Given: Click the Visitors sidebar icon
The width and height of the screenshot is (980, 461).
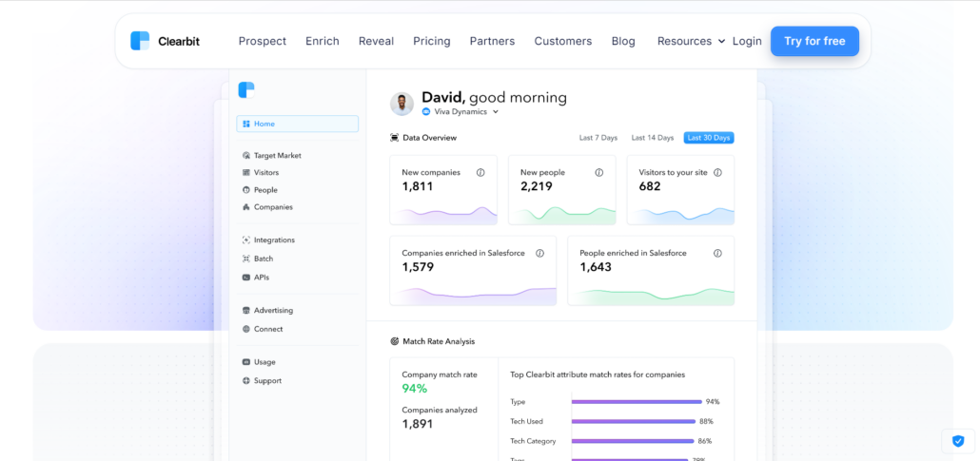Looking at the screenshot, I should [246, 172].
